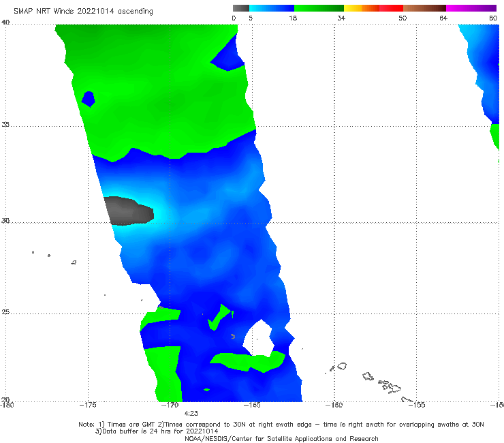
Task: Click the "SMAP NRT Winds 20221014 ascending" title
Action: click(83, 12)
